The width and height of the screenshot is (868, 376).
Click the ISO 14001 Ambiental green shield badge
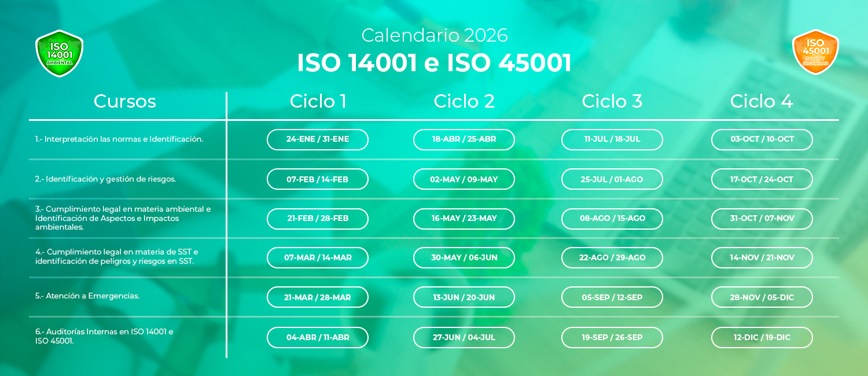[59, 53]
